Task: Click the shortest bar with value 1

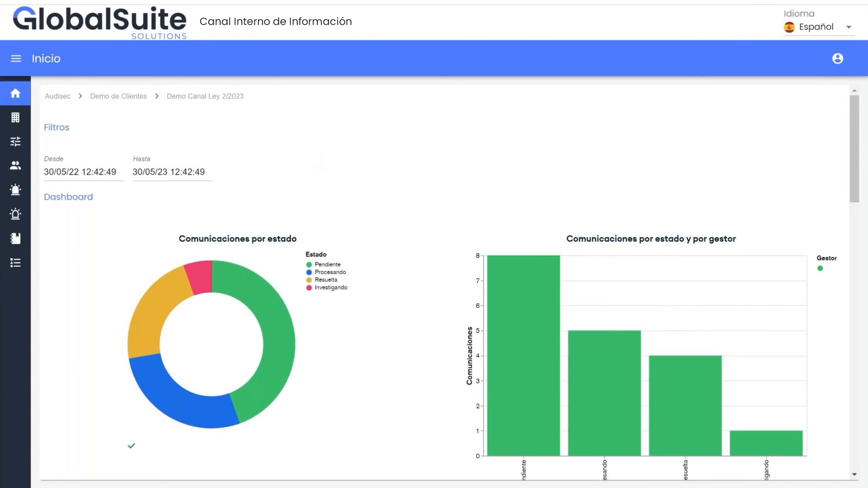Action: tap(766, 443)
